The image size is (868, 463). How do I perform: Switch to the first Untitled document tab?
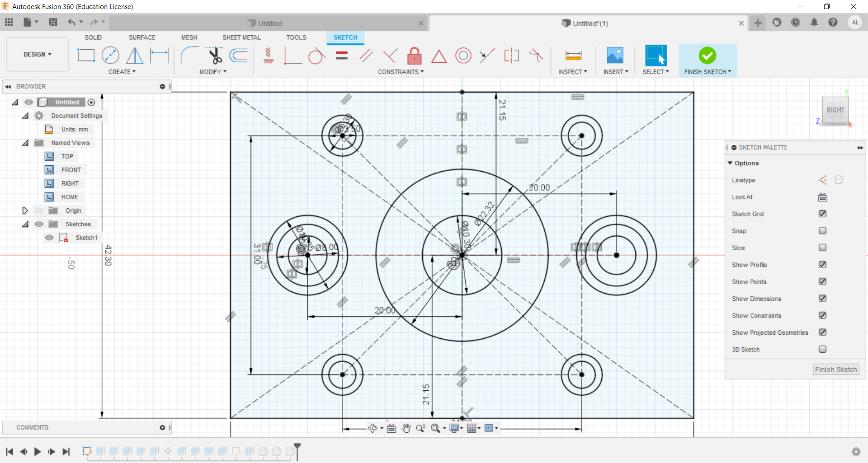click(x=269, y=23)
